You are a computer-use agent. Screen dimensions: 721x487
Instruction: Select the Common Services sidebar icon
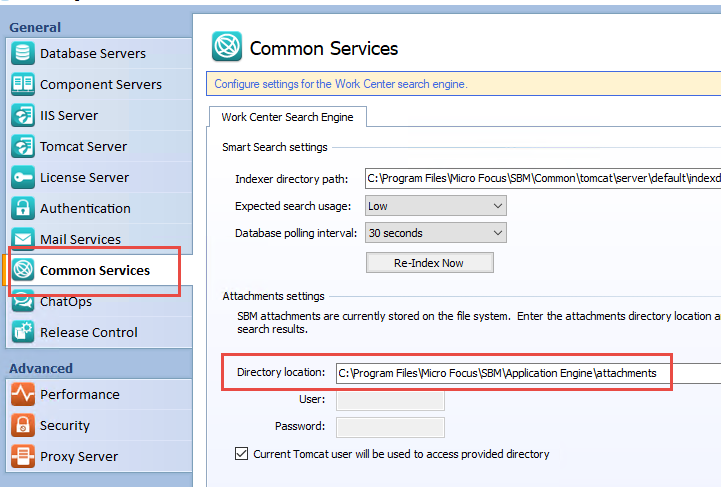[x=23, y=270]
